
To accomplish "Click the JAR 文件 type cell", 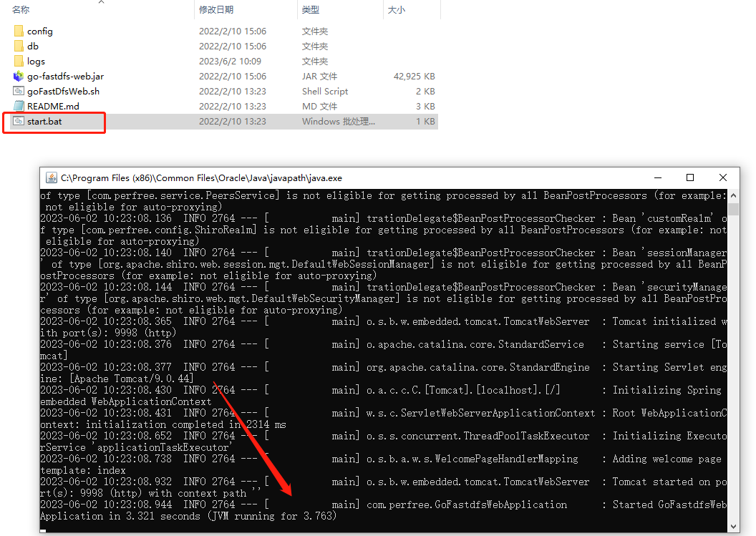I will 320,76.
